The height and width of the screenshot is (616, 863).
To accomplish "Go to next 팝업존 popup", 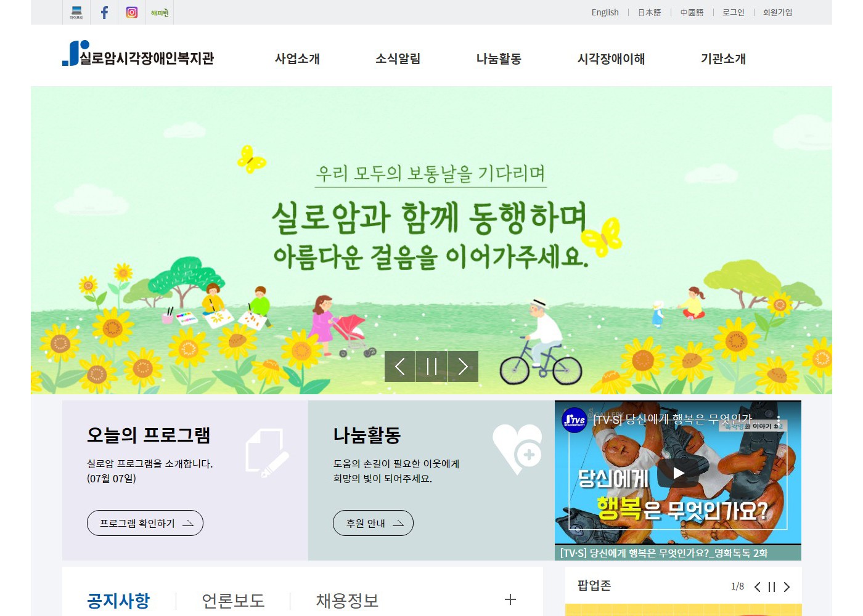I will click(x=787, y=587).
